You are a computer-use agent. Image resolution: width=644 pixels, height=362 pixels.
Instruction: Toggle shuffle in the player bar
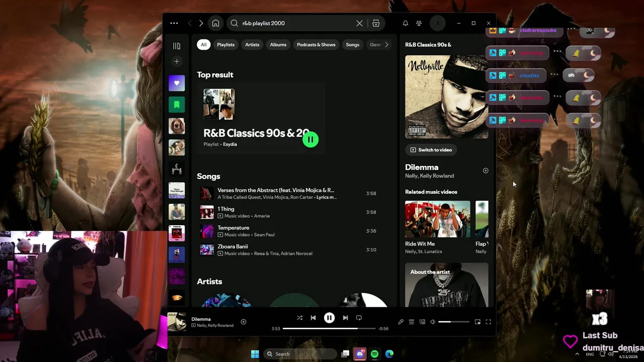(300, 318)
